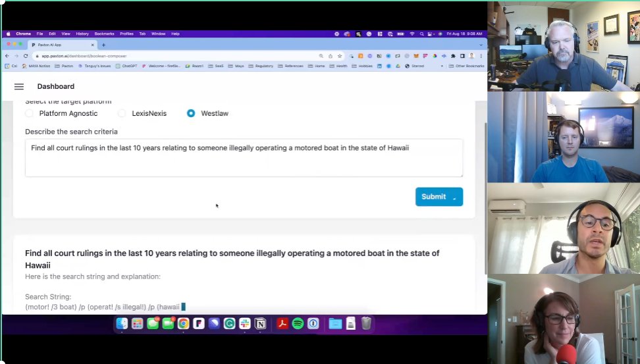The height and width of the screenshot is (364, 640).
Task: Open the Other Bookmarks folder
Action: (467, 66)
